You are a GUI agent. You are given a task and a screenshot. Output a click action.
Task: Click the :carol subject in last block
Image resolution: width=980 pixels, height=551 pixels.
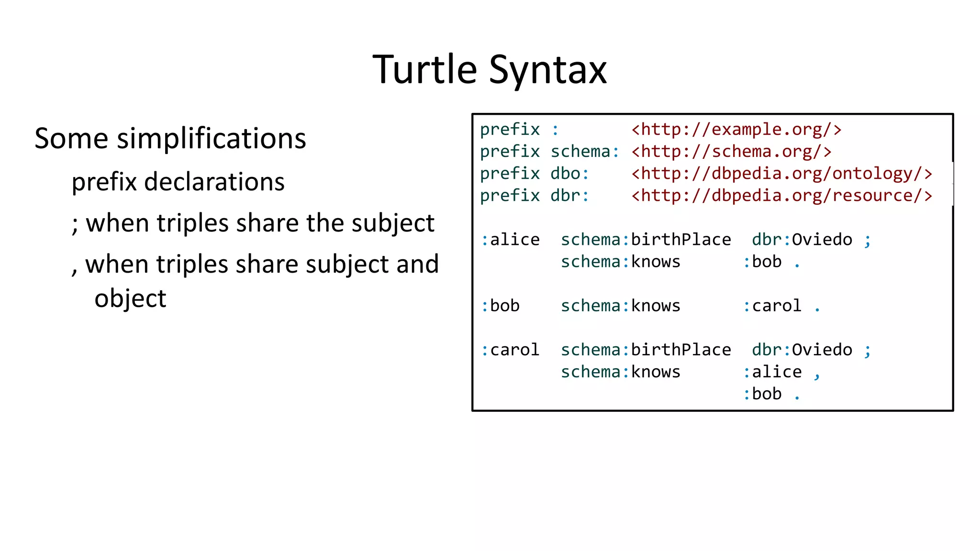(x=510, y=350)
